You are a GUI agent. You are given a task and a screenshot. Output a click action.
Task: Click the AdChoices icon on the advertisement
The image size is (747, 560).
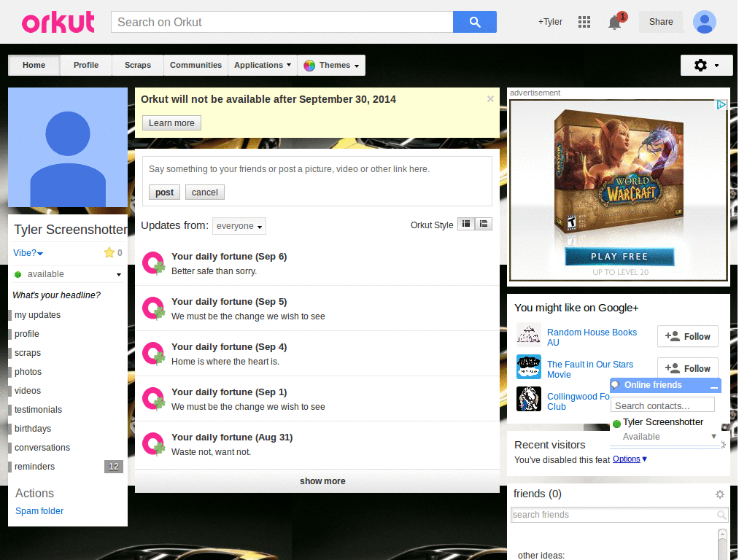tap(721, 105)
